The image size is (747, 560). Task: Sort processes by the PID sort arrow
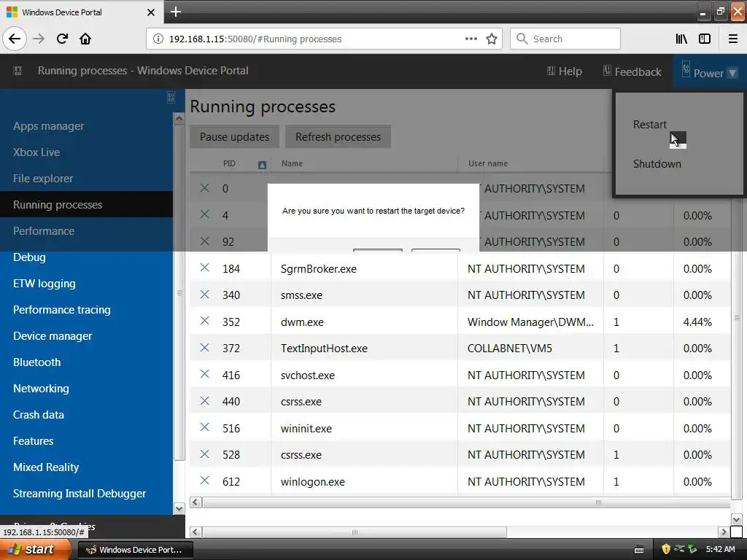[262, 165]
